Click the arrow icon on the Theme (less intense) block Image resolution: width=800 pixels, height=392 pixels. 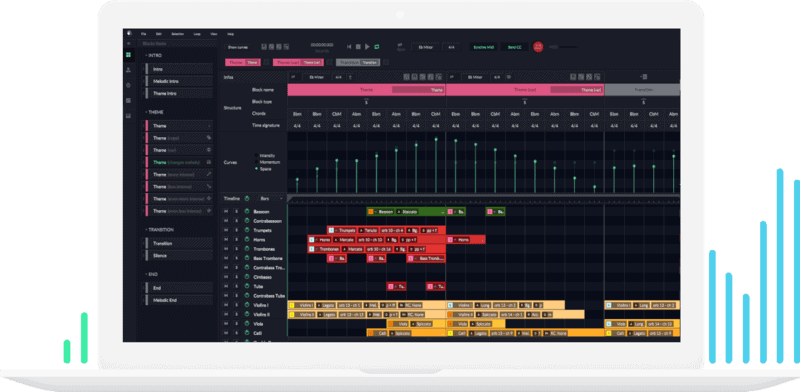pyautogui.click(x=208, y=187)
